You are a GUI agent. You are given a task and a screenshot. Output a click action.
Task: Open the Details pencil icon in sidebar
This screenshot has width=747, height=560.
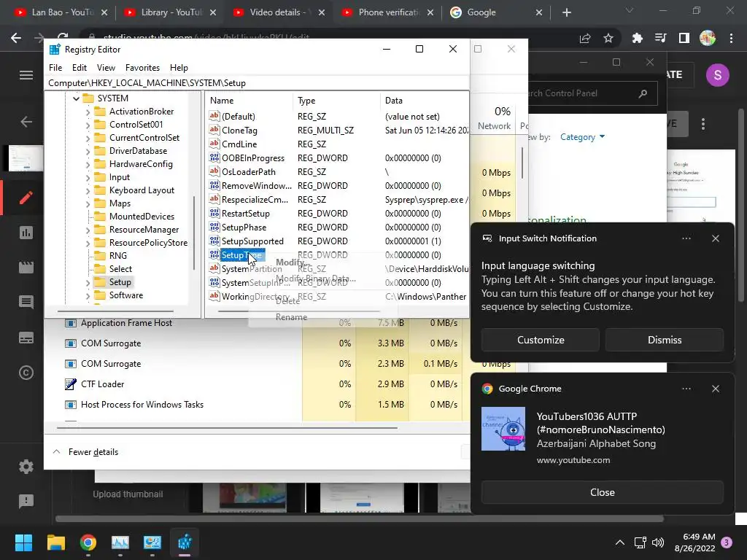click(26, 198)
